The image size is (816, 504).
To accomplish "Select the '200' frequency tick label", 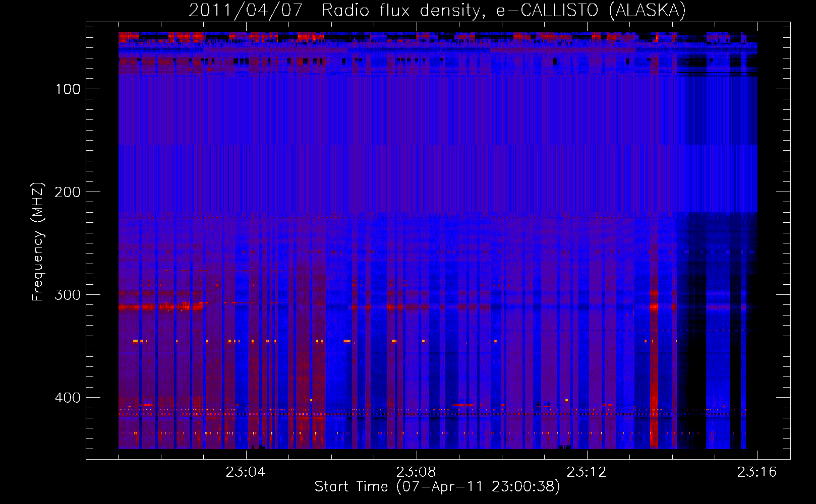I will point(68,193).
